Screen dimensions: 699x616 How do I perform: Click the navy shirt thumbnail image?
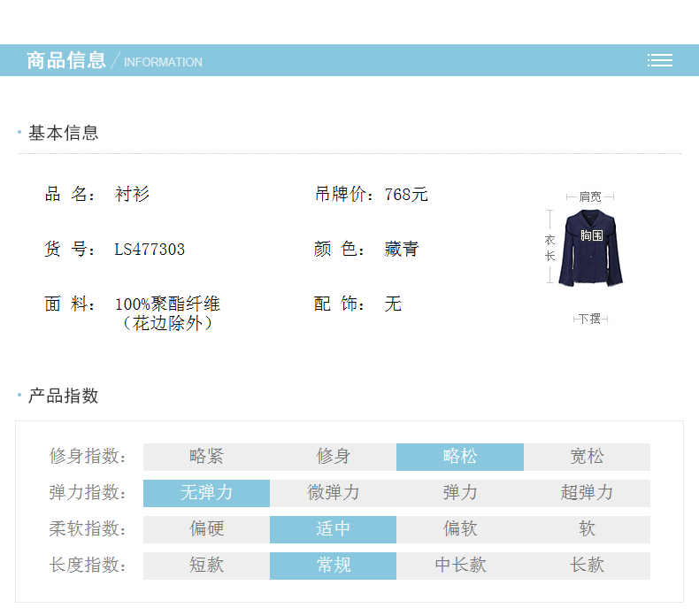click(591, 248)
